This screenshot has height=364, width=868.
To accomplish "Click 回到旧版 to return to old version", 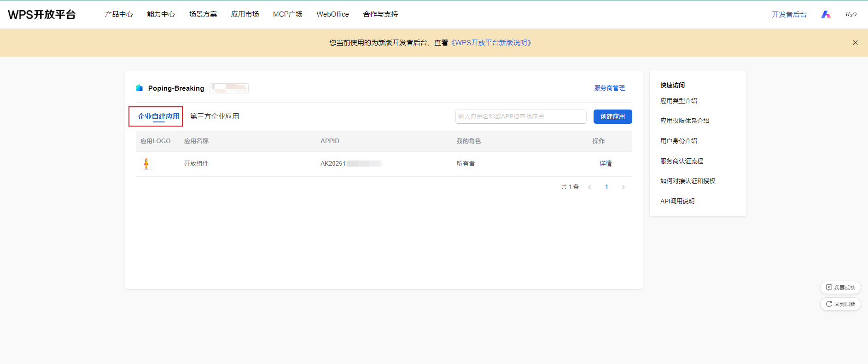I will (840, 304).
